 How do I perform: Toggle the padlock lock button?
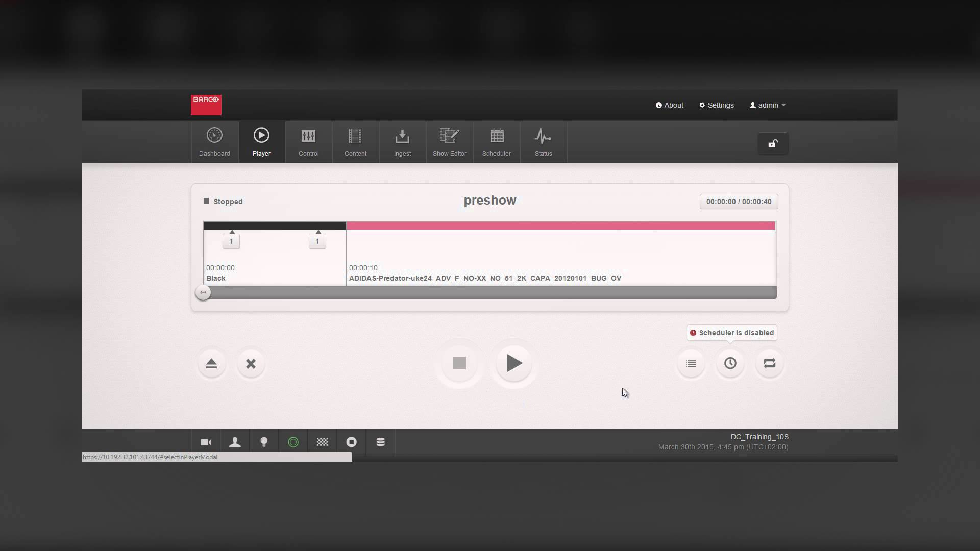tap(773, 143)
